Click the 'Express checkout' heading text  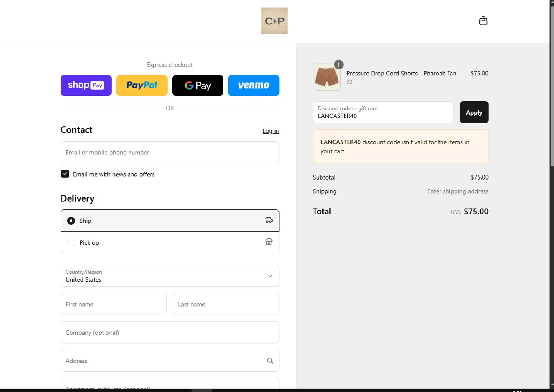(170, 65)
